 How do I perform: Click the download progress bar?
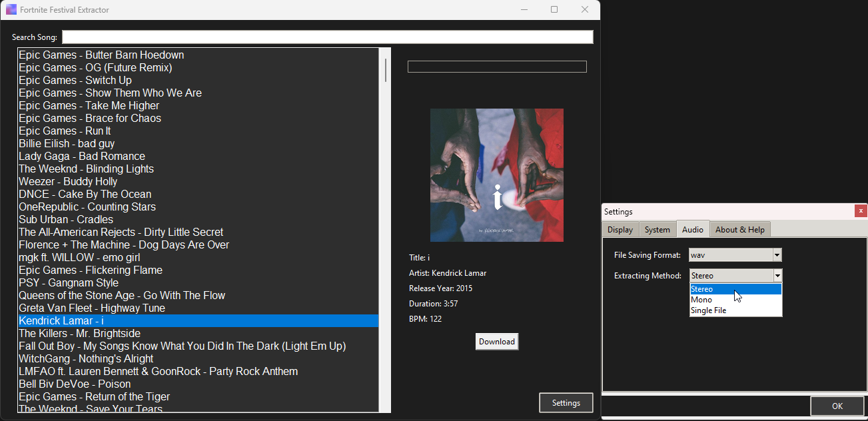click(497, 67)
